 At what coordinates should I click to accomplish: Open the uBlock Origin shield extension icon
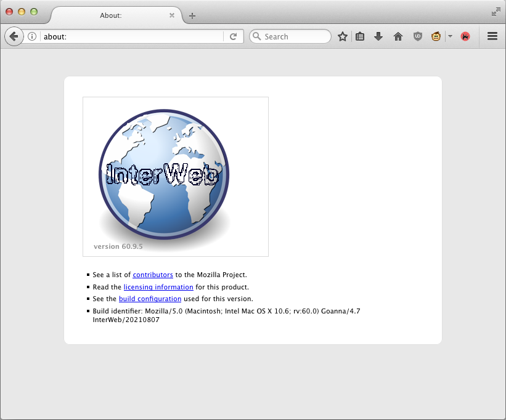coord(417,36)
